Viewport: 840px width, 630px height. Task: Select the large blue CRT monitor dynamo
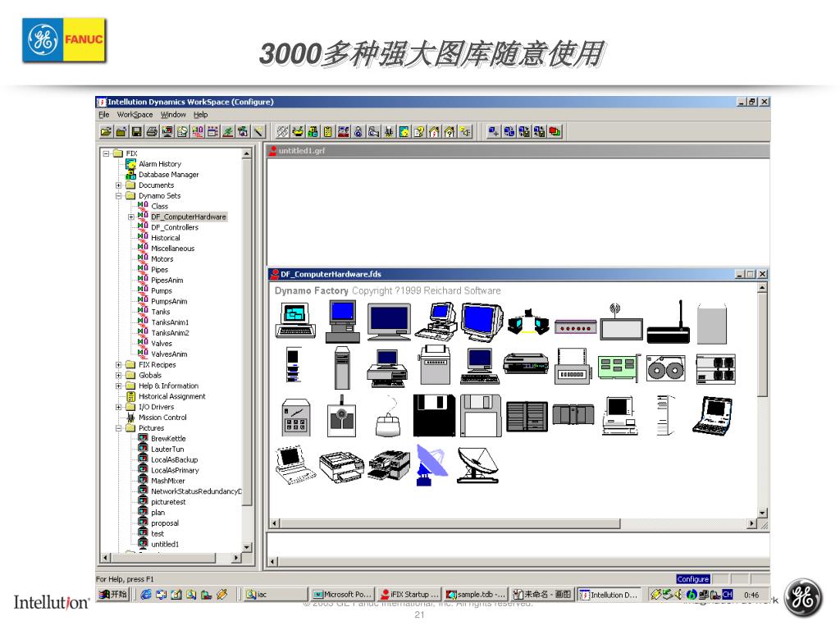(x=482, y=322)
